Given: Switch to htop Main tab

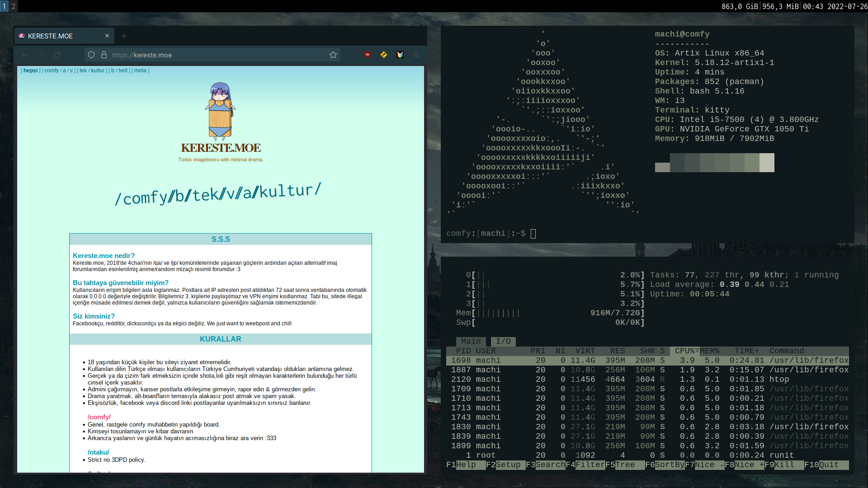Looking at the screenshot, I should (471, 342).
